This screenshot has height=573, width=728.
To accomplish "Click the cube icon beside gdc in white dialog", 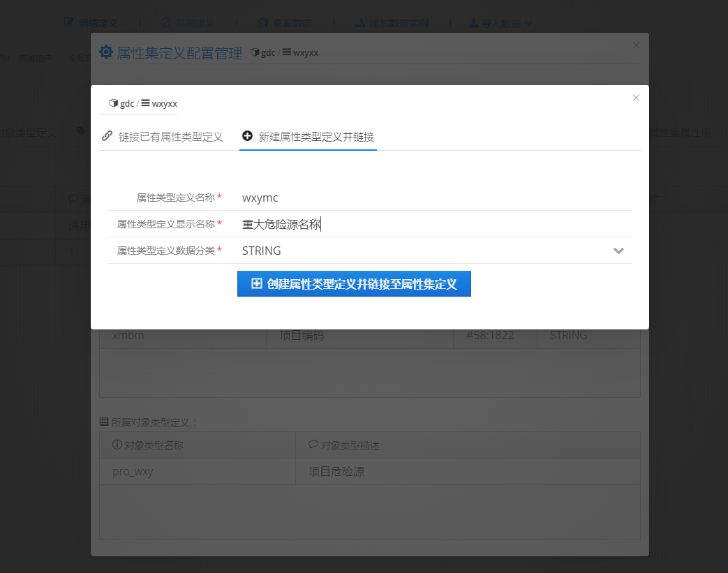I will coord(113,103).
